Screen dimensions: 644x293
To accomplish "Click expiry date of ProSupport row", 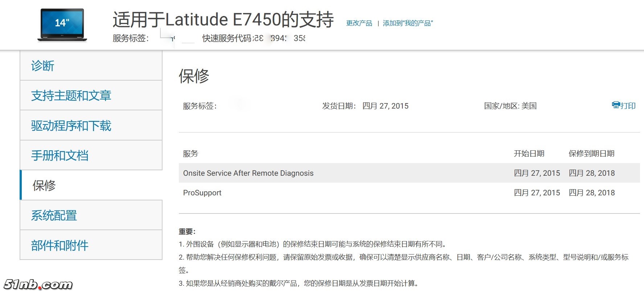I will coord(592,193).
